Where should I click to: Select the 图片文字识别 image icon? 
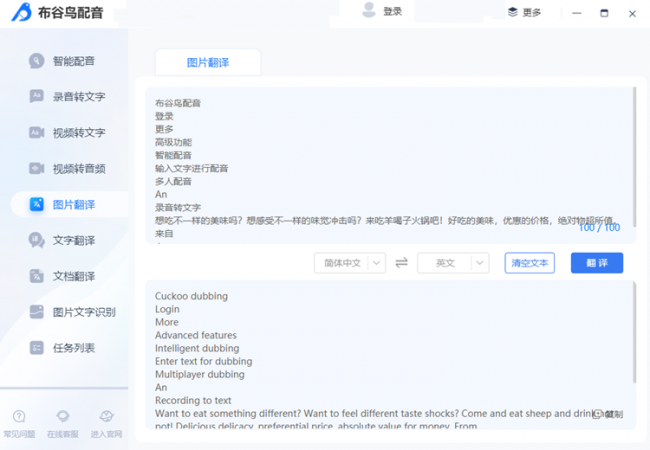(36, 312)
